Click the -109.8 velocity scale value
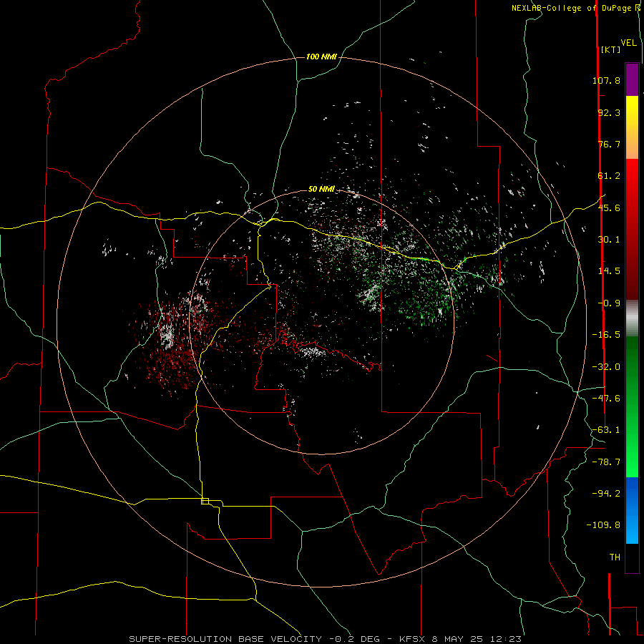Viewport: 644px width, 644px height. (x=603, y=525)
